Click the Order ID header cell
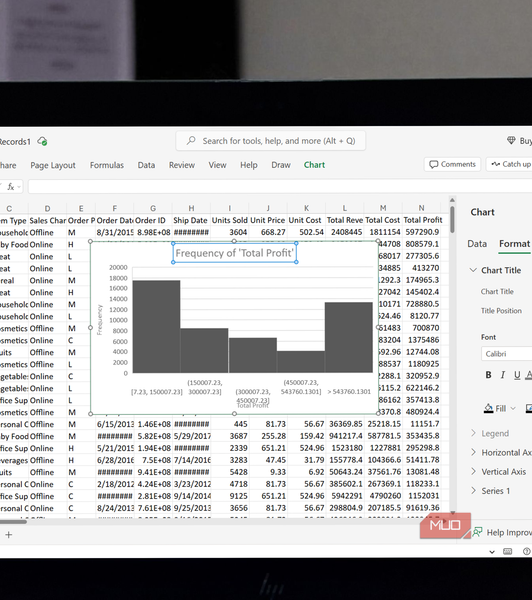This screenshot has width=532, height=600. (153, 220)
